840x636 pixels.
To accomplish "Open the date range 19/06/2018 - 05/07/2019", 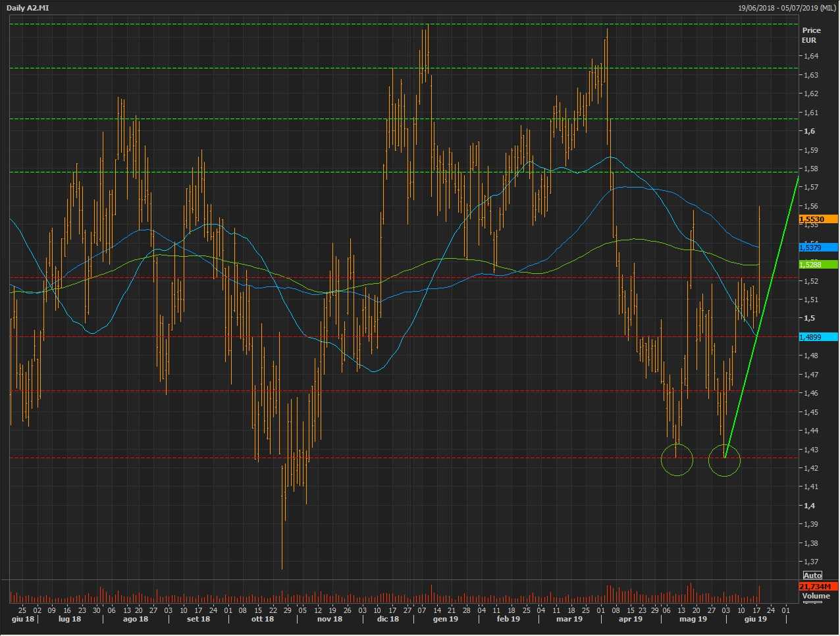I will click(786, 8).
